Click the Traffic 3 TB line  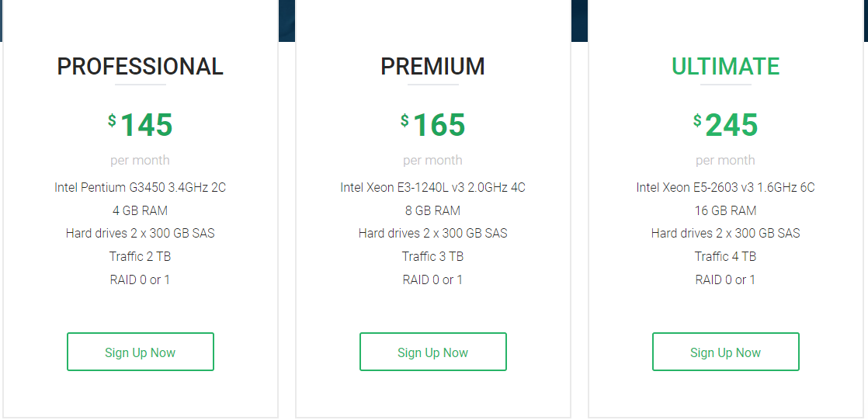(x=432, y=256)
